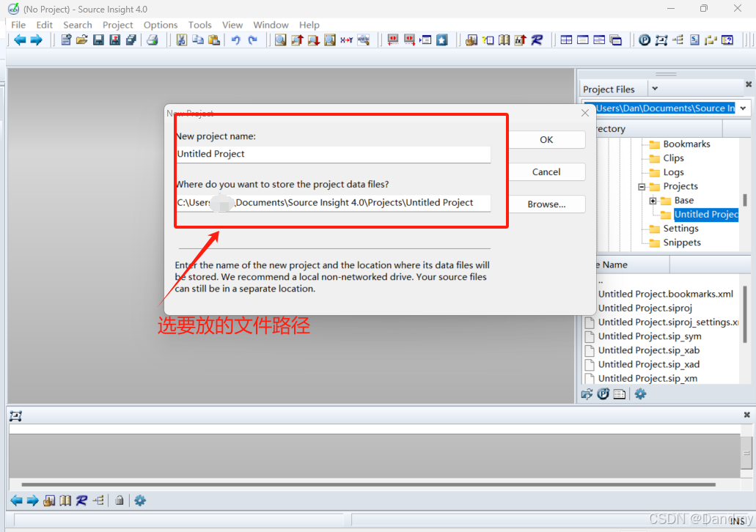Open the Tools menu

[200, 25]
